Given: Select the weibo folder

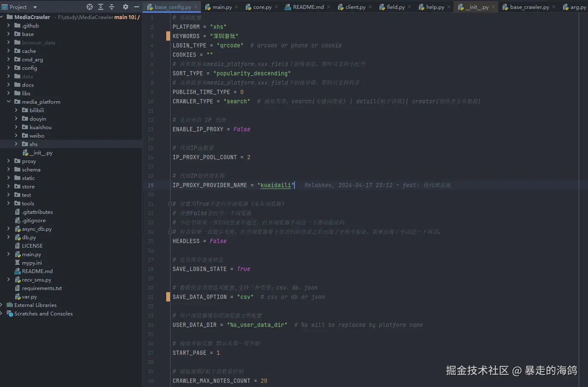Looking at the screenshot, I should click(x=37, y=135).
